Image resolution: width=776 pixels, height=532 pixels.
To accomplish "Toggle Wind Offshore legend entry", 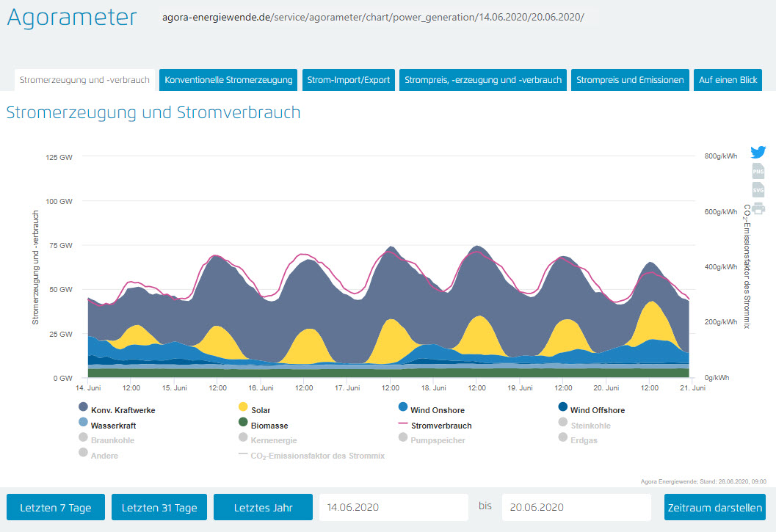I will [597, 410].
